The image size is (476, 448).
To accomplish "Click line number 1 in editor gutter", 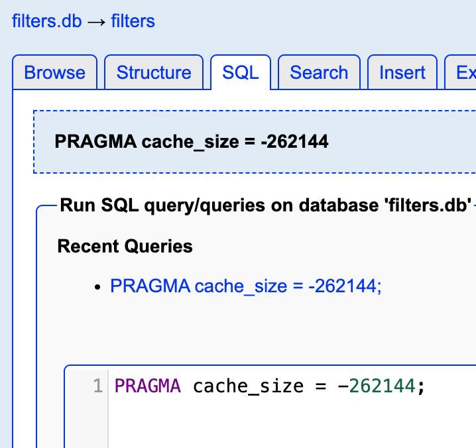I will (97, 386).
